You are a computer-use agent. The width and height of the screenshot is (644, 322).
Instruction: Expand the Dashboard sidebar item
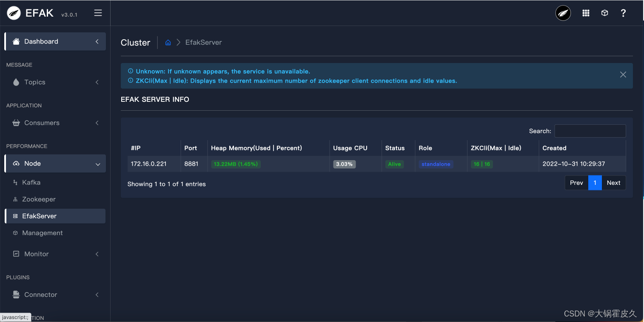point(97,41)
